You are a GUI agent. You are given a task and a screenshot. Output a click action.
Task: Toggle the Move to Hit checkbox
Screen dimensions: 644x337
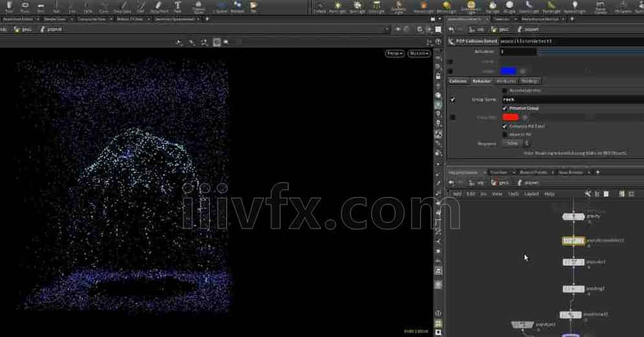pos(505,135)
